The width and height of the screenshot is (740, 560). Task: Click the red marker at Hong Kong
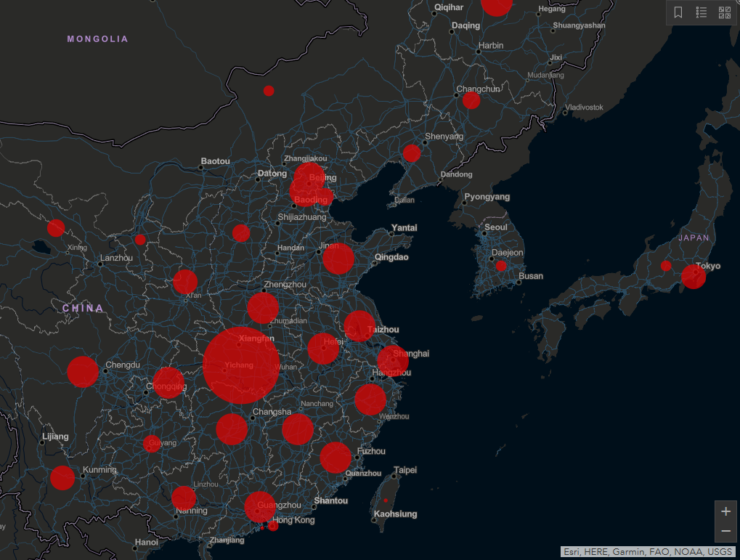click(x=273, y=526)
